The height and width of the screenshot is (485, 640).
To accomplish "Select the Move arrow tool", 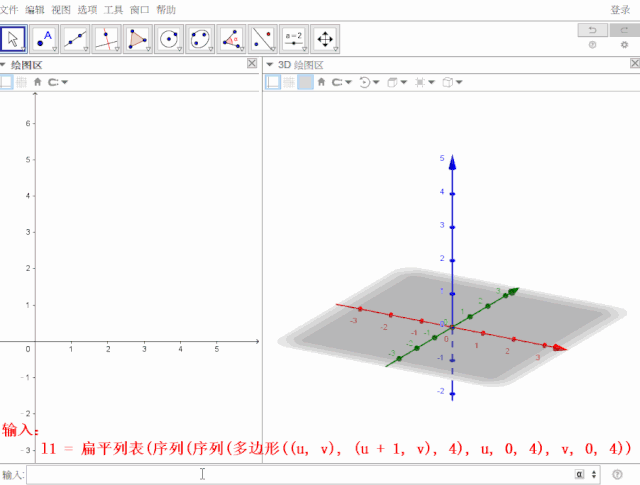I will (x=13, y=39).
